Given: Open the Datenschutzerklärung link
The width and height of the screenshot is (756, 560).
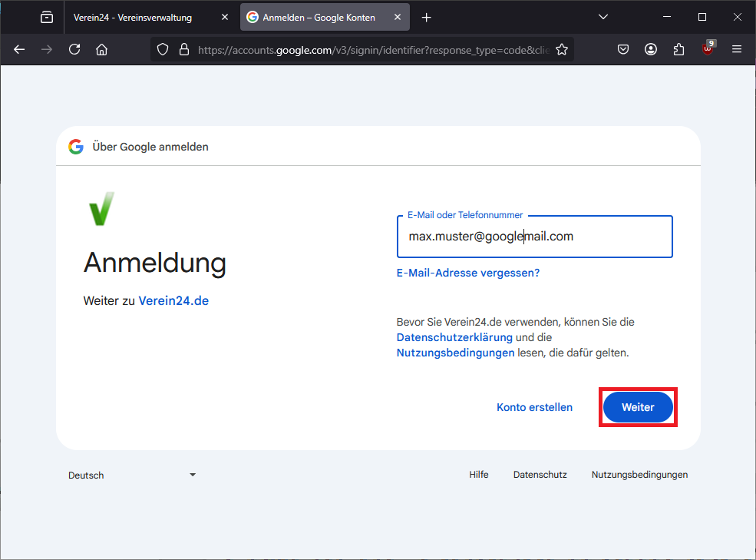Looking at the screenshot, I should click(x=454, y=337).
